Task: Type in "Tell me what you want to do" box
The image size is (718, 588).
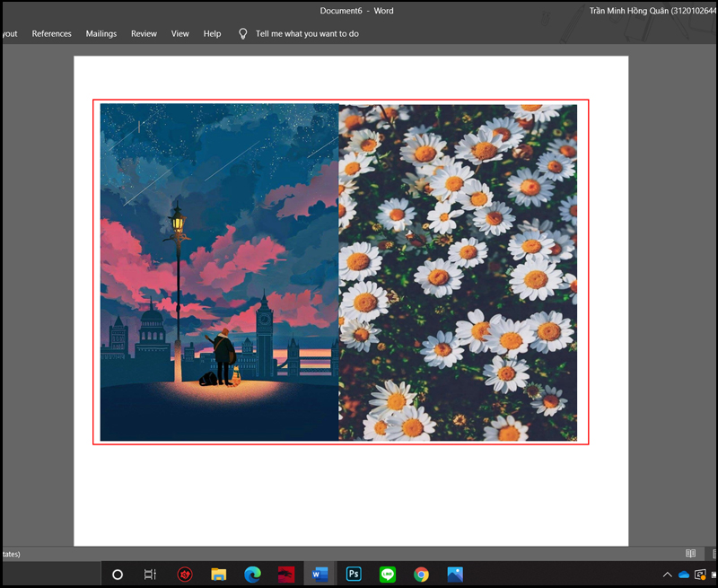Action: 307,33
